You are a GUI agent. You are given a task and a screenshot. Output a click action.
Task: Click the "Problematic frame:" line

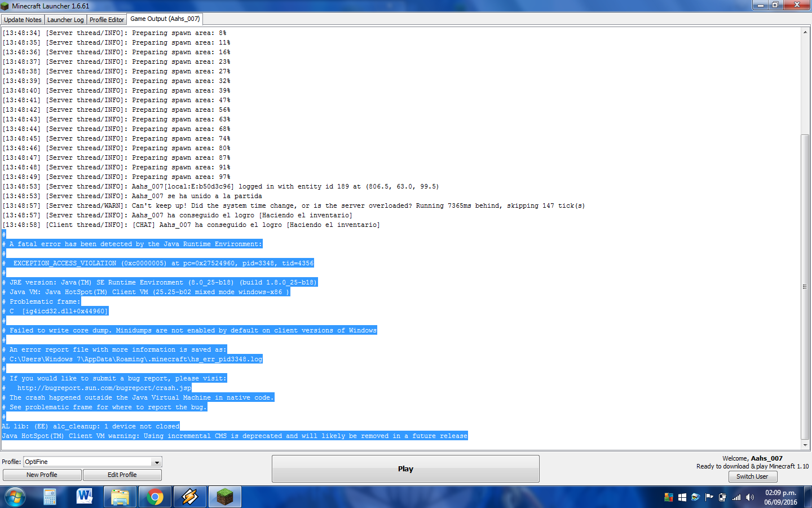tap(41, 302)
